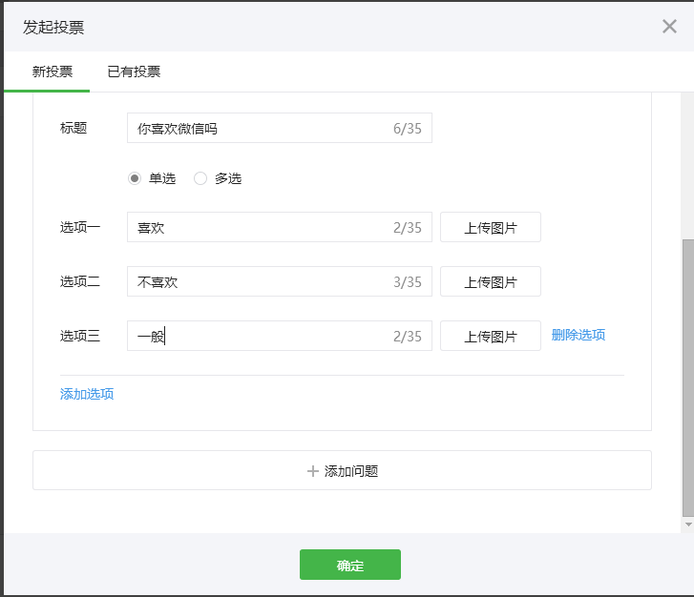Upload an image for 选项一
Screen dimensions: 694x597
point(490,227)
